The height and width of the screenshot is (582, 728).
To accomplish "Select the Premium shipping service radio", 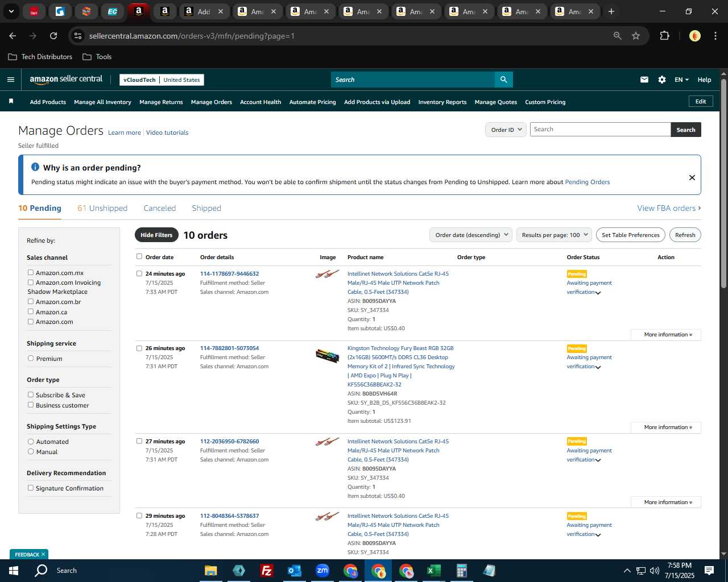I will click(31, 358).
